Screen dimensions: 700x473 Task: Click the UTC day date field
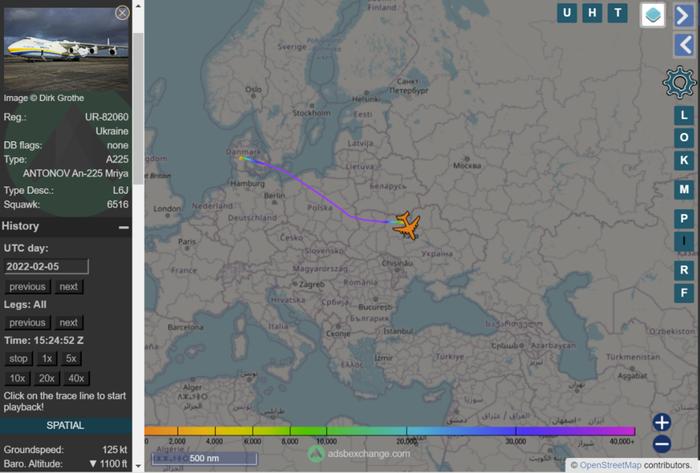click(46, 267)
